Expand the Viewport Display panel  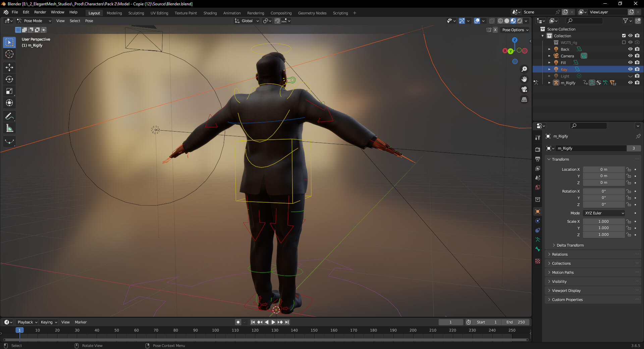coord(566,291)
